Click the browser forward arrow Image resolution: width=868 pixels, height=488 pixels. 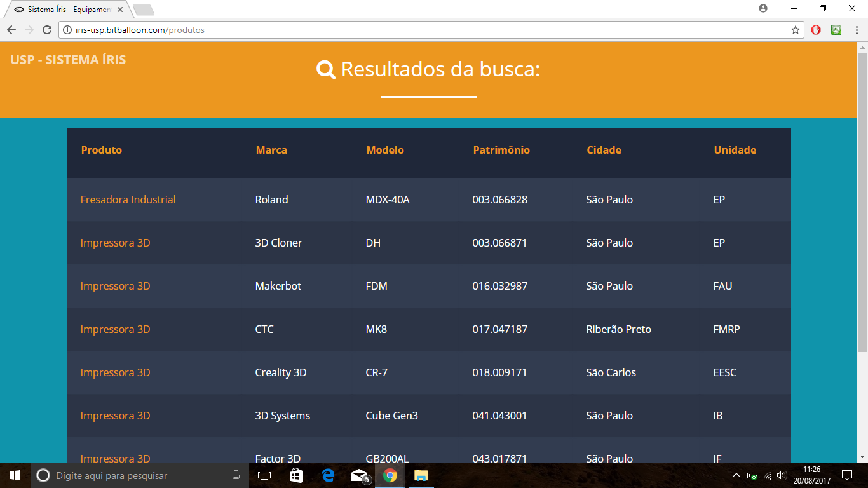pyautogui.click(x=29, y=30)
